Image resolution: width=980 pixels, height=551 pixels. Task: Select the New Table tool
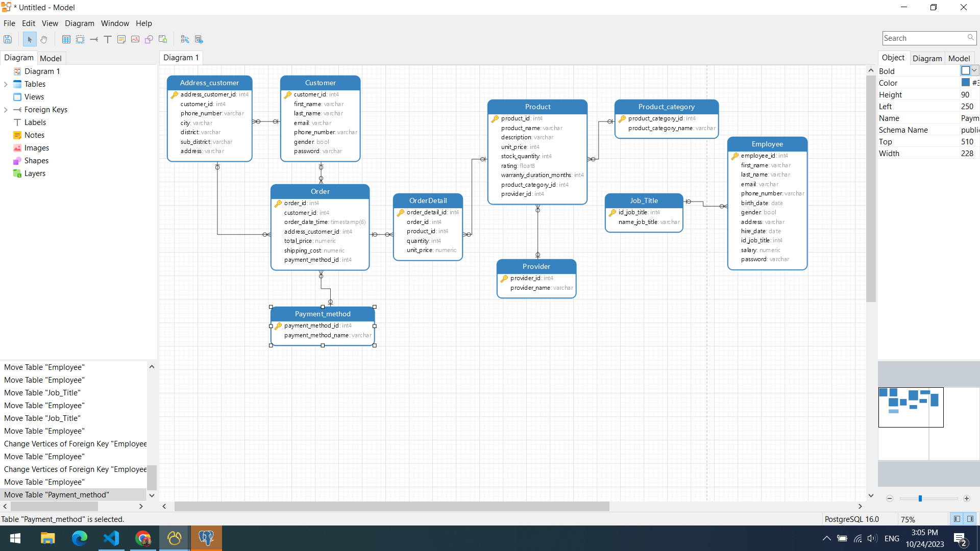[66, 39]
